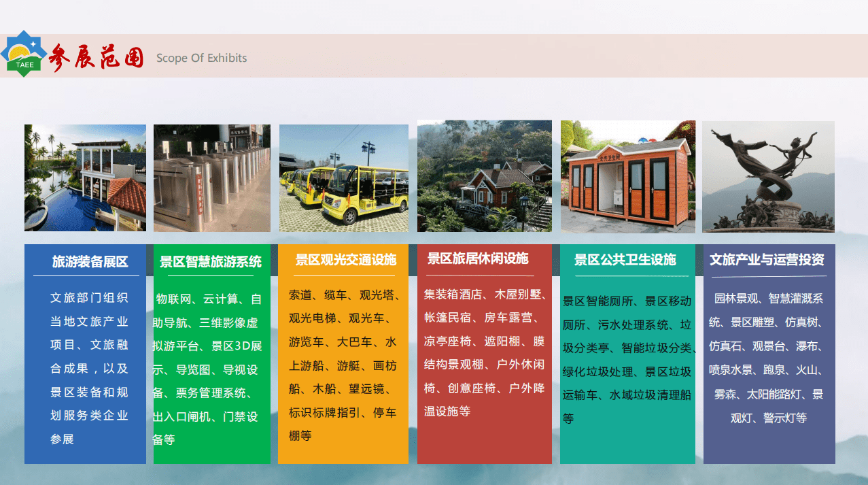Open the resort pool villa photo
The image size is (868, 485).
(85, 178)
